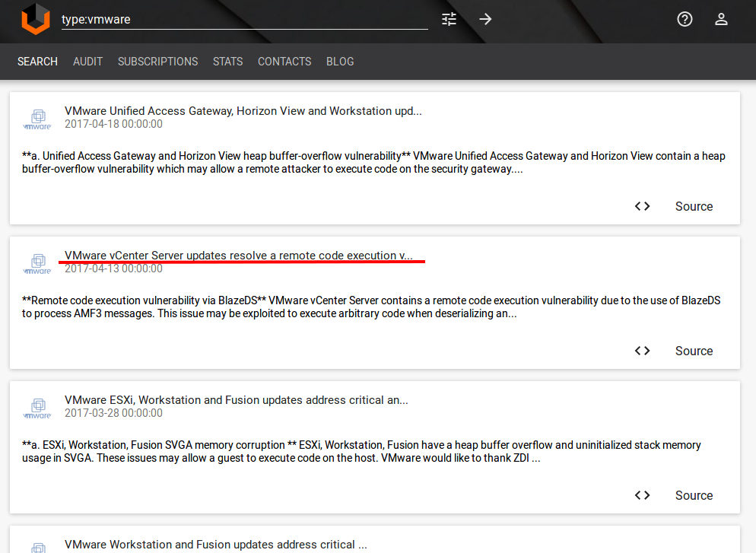Open the ESXi, Workstation and Fusion advisory title
Image resolution: width=756 pixels, height=553 pixels.
[237, 400]
